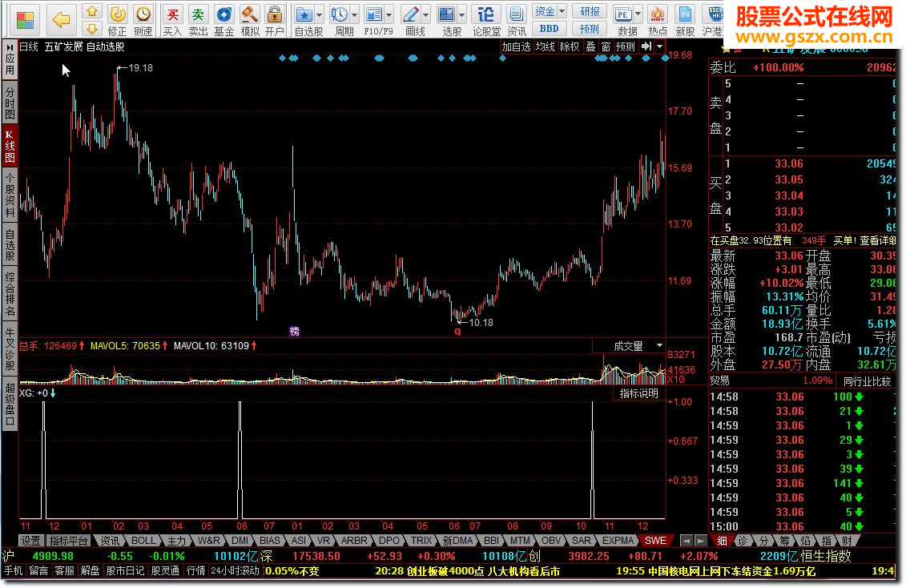Open the 自选股 star folder icon
This screenshot has height=588, width=906.
[x=304, y=14]
